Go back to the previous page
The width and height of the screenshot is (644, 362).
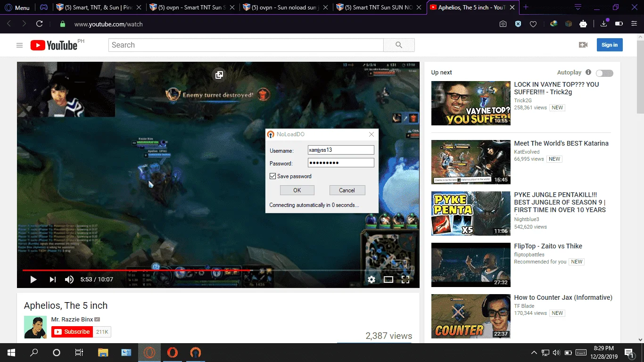tap(9, 24)
